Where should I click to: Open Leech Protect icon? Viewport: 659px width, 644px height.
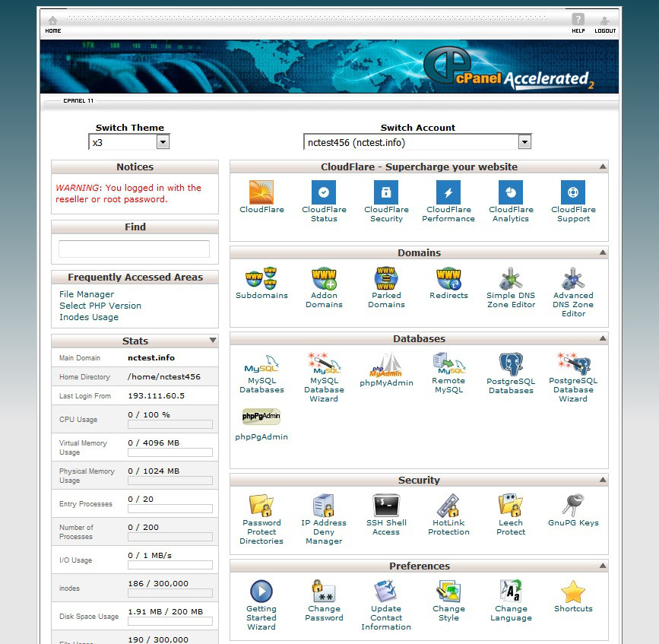pos(511,506)
